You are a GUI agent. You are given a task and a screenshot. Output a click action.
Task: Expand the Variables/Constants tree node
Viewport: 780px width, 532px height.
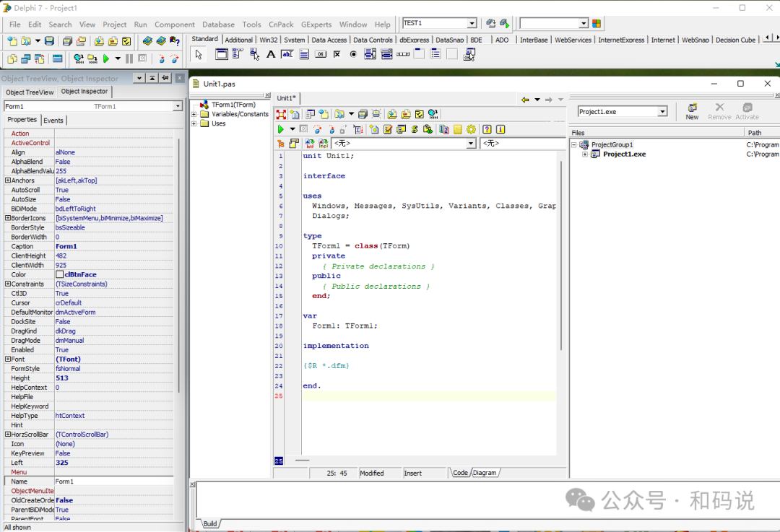[194, 114]
